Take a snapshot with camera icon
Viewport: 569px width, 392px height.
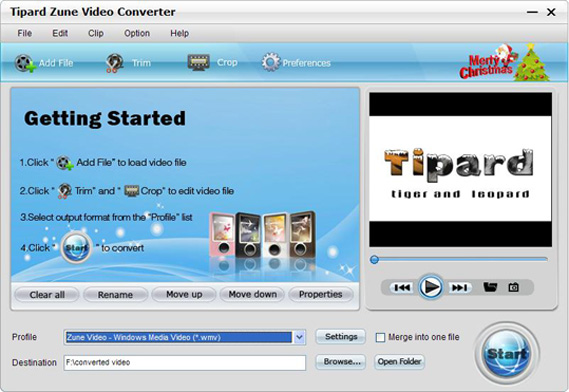click(513, 287)
